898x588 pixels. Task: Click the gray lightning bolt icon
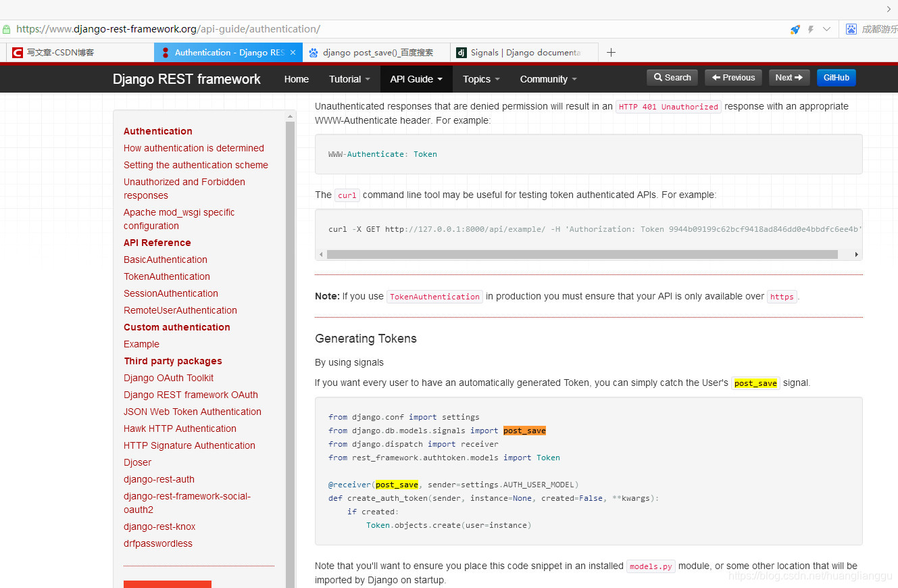click(811, 29)
